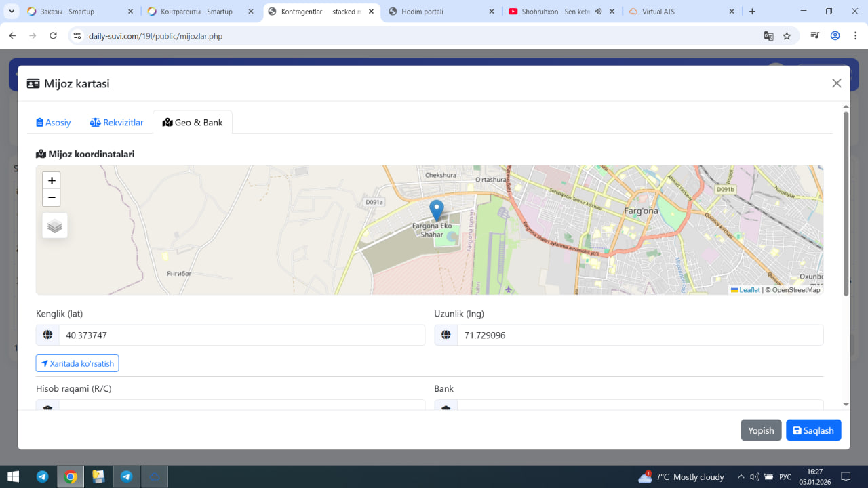The height and width of the screenshot is (488, 868).
Task: Open the map layers control
Action: (55, 226)
